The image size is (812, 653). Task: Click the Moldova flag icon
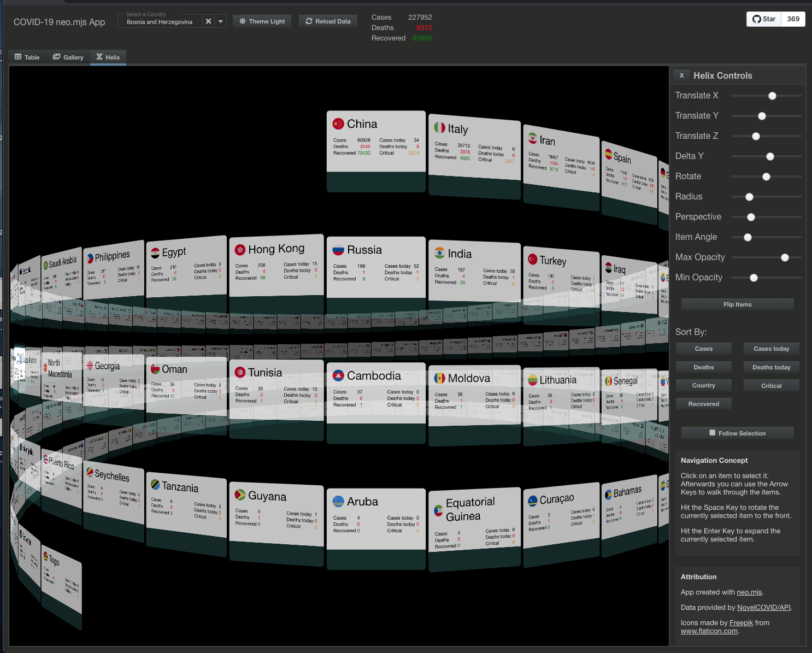440,378
